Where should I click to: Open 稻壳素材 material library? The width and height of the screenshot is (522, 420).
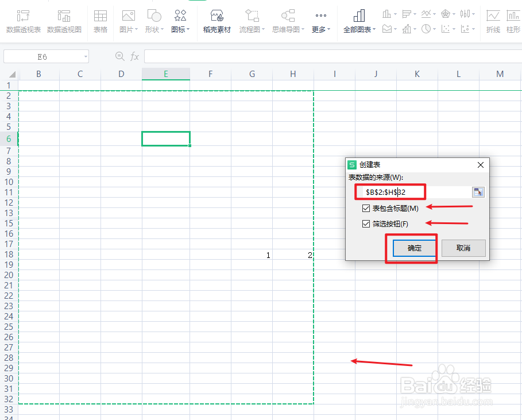click(x=216, y=21)
